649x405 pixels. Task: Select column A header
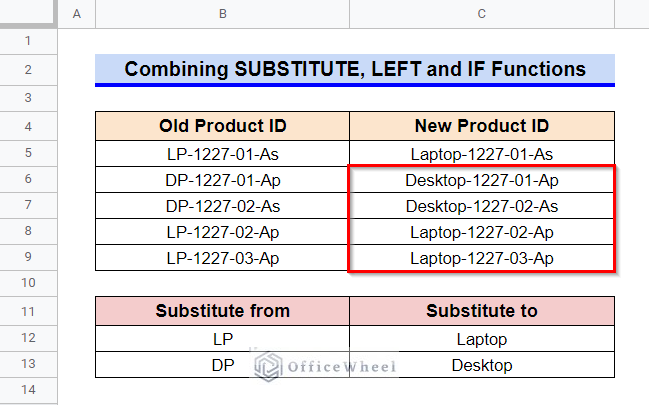77,14
